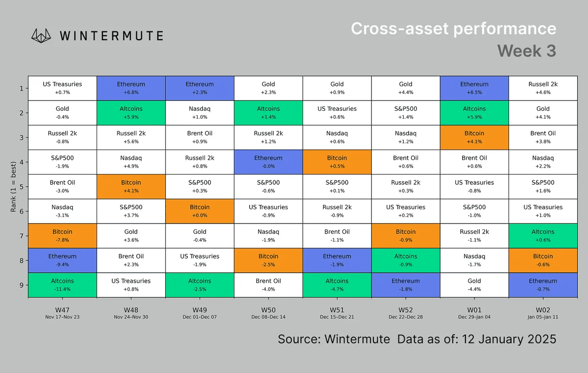The height and width of the screenshot is (373, 588).
Task: Select the green Altcoins +0.6% cell
Action: point(542,236)
